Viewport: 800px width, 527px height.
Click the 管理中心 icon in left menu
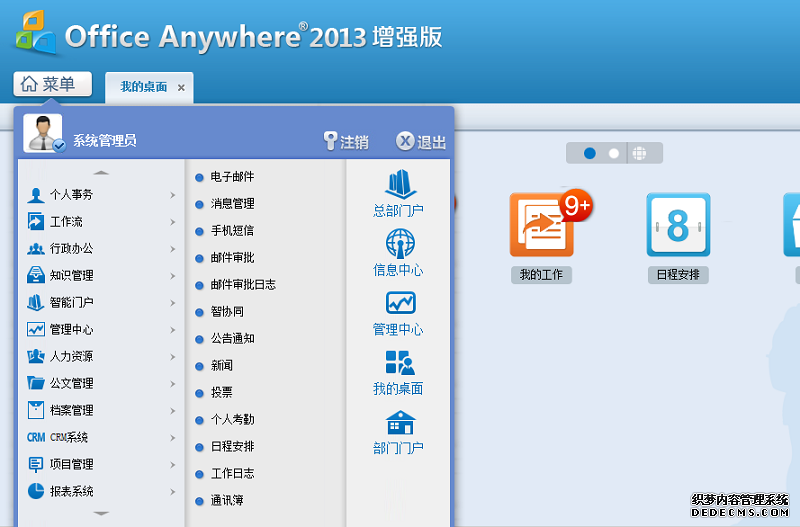pyautogui.click(x=36, y=330)
